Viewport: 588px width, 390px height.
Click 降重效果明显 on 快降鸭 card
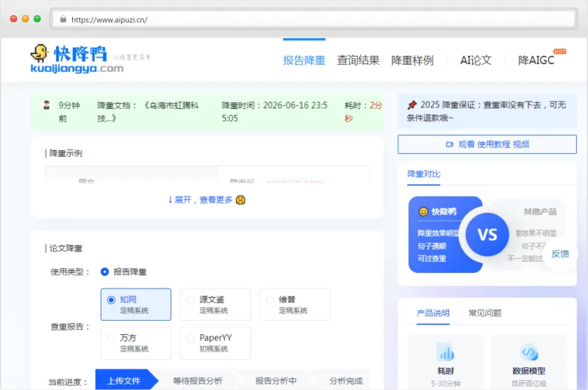point(438,233)
